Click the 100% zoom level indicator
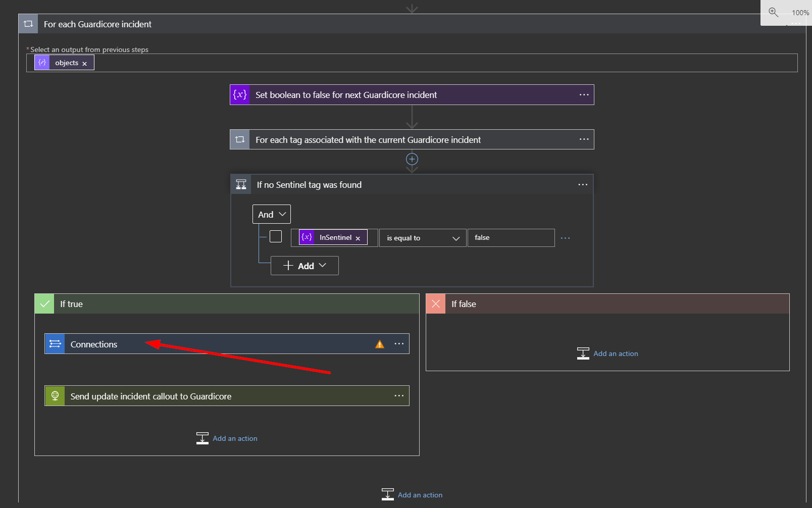This screenshot has height=508, width=812. [x=800, y=13]
